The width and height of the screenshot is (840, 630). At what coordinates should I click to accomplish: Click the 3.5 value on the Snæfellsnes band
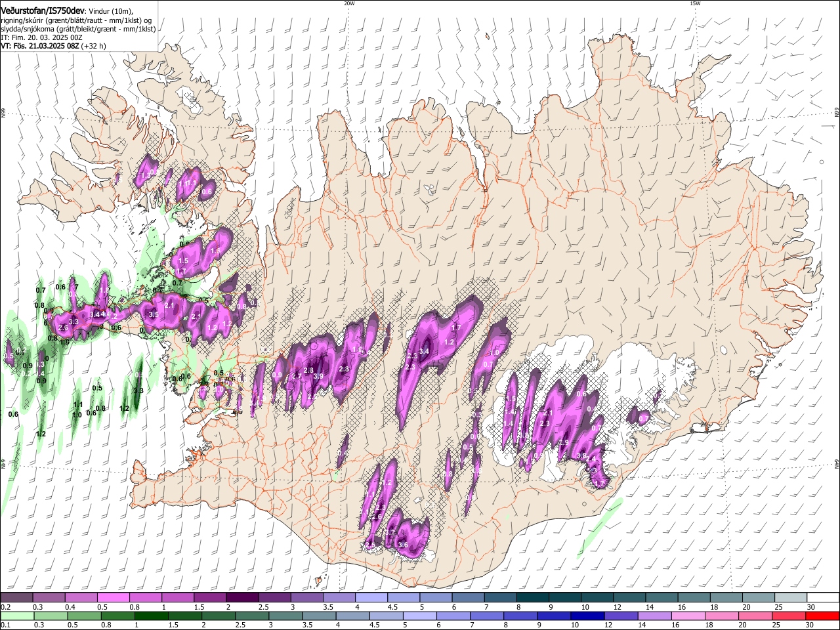click(154, 315)
